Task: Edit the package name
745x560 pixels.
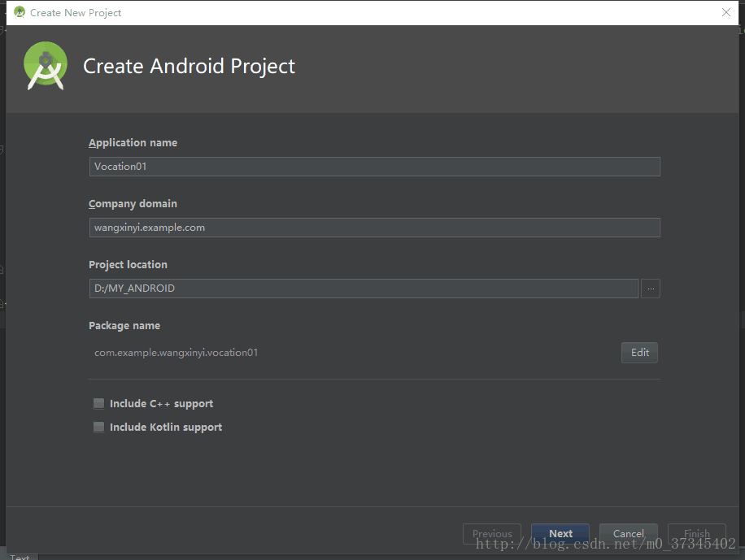Action: click(x=639, y=353)
